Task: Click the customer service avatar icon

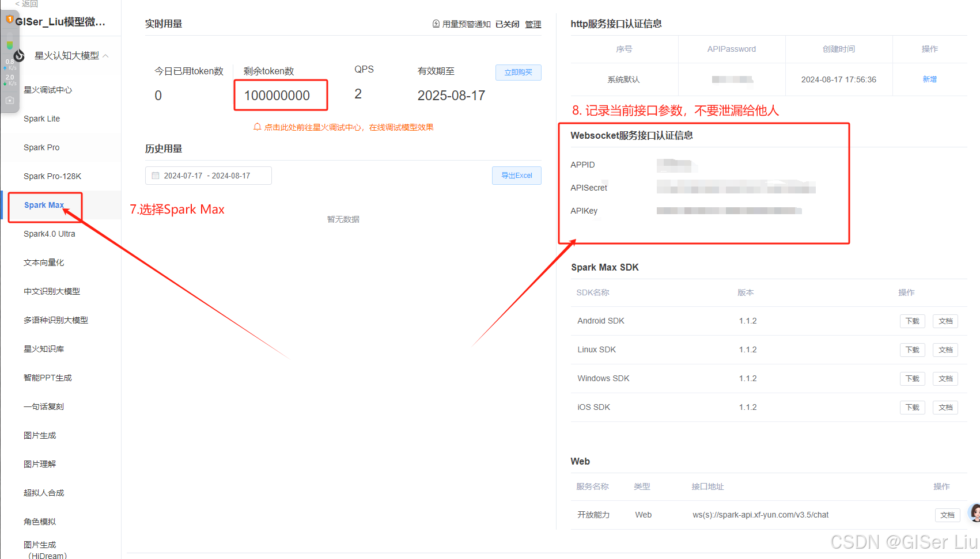Action: click(974, 512)
